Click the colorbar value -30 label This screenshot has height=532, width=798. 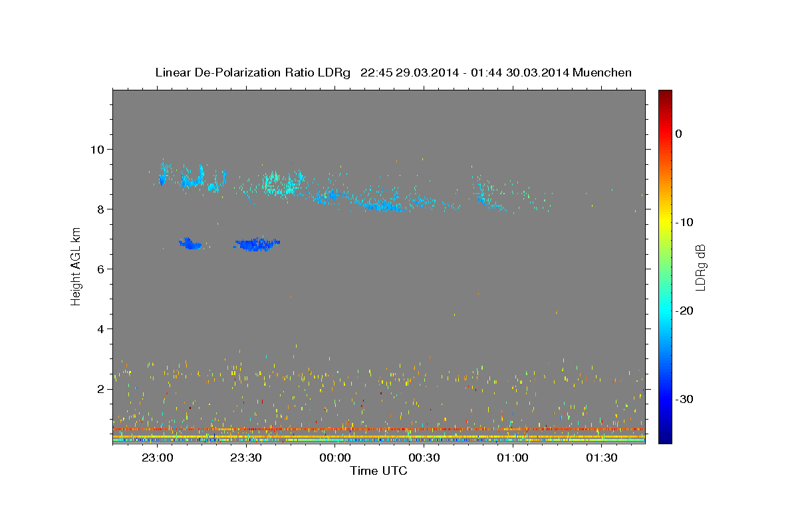coord(684,399)
